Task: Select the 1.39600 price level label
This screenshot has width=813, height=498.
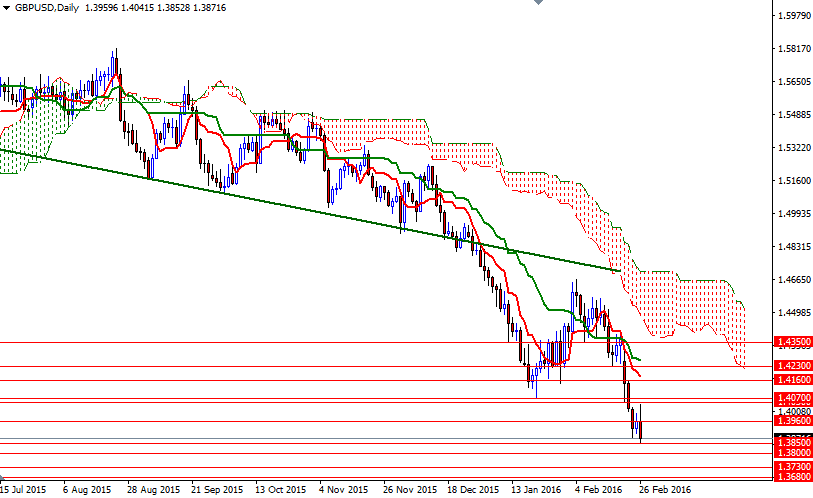Action: tap(793, 421)
